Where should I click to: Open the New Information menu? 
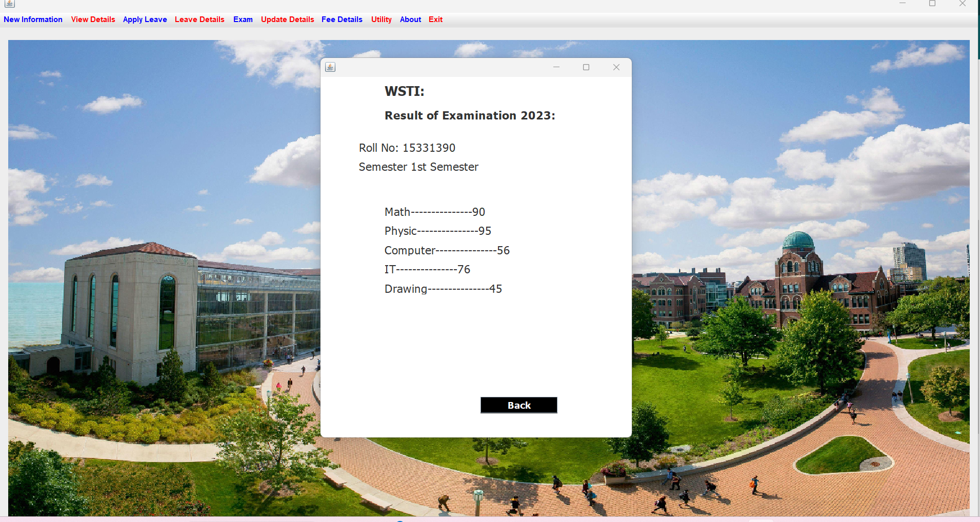pos(33,19)
